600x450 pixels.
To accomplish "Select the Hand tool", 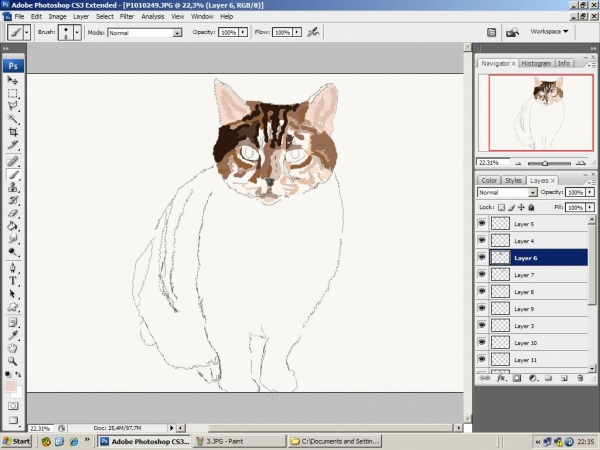I will 13,348.
